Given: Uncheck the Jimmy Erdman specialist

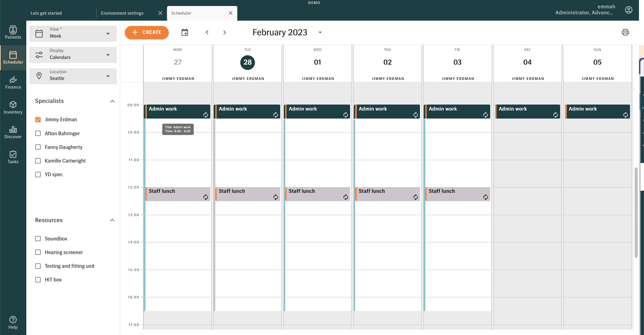Looking at the screenshot, I should pyautogui.click(x=38, y=119).
